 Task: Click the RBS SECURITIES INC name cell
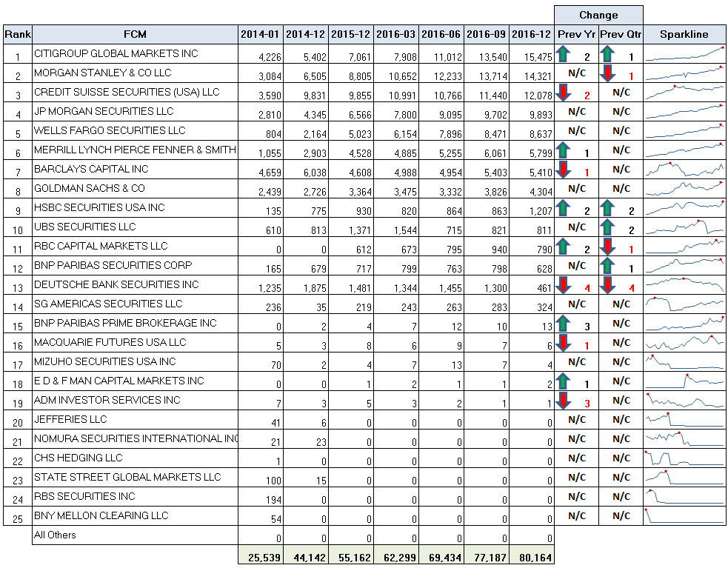[x=135, y=498]
